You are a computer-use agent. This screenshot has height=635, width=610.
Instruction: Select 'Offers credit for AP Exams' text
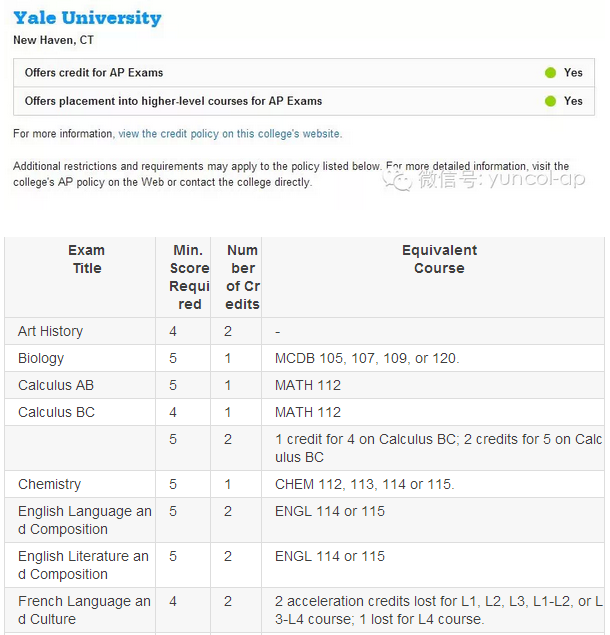click(x=94, y=73)
